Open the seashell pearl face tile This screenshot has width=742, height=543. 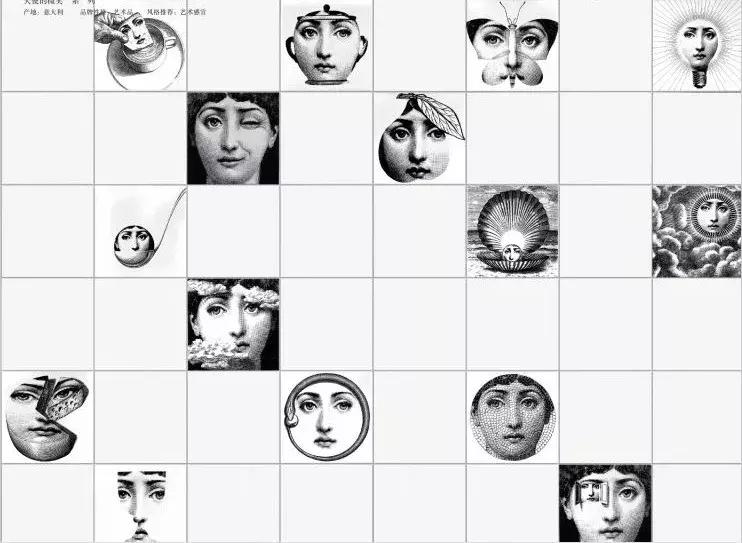[512, 231]
